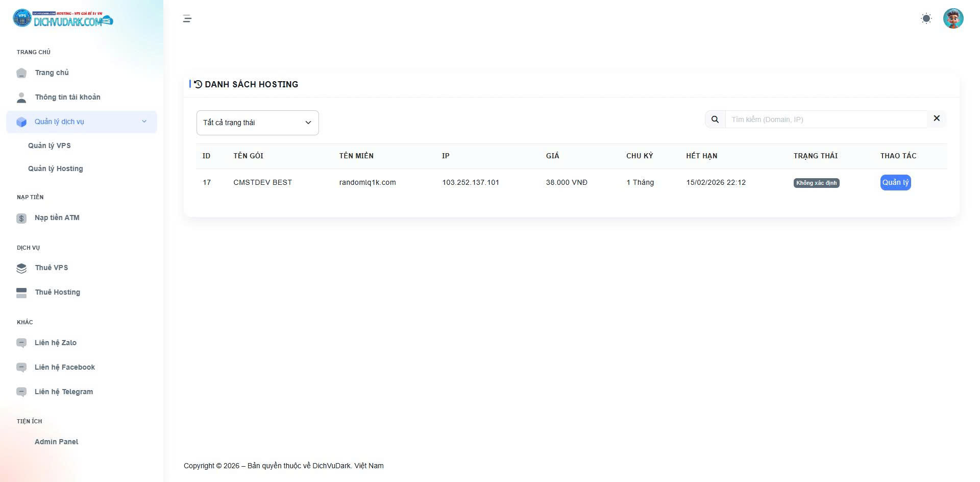This screenshot has height=482, width=980.
Task: Open the user avatar profile menu
Action: [952, 19]
